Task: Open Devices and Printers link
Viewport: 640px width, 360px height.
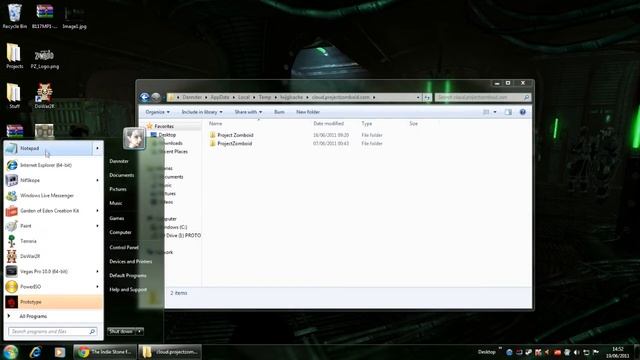Action: pos(131,261)
